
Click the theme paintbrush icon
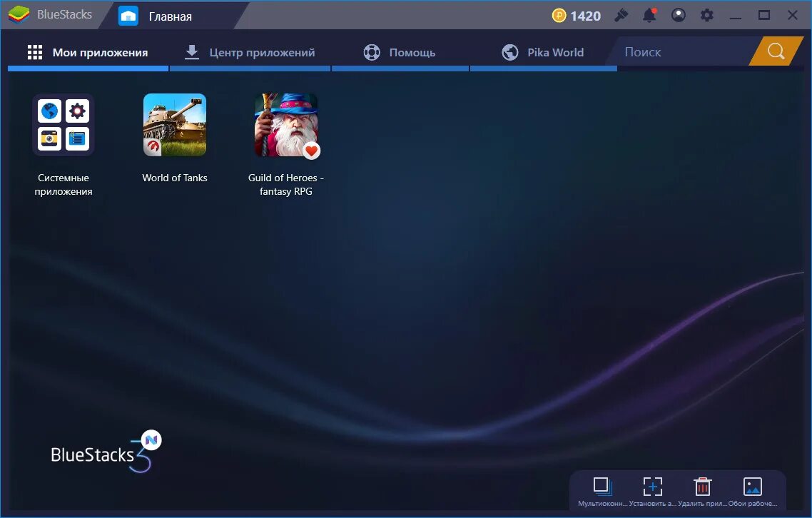pos(621,14)
